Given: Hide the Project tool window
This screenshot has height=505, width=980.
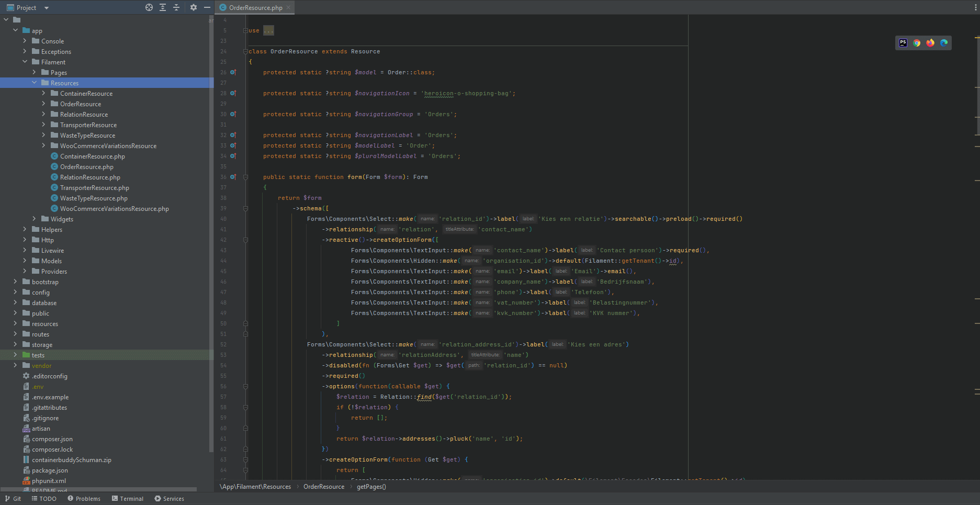Looking at the screenshot, I should (x=207, y=7).
